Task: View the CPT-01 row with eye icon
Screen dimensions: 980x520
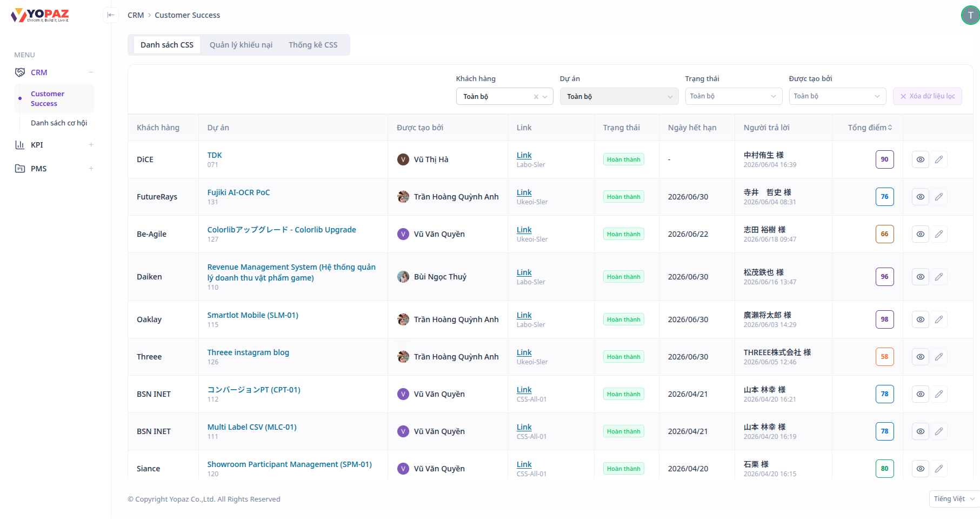Action: [921, 394]
